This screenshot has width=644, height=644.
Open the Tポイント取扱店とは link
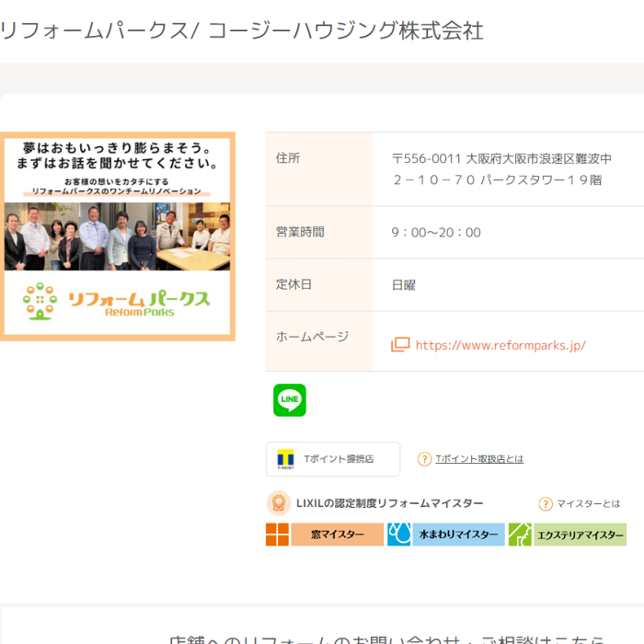(x=479, y=459)
